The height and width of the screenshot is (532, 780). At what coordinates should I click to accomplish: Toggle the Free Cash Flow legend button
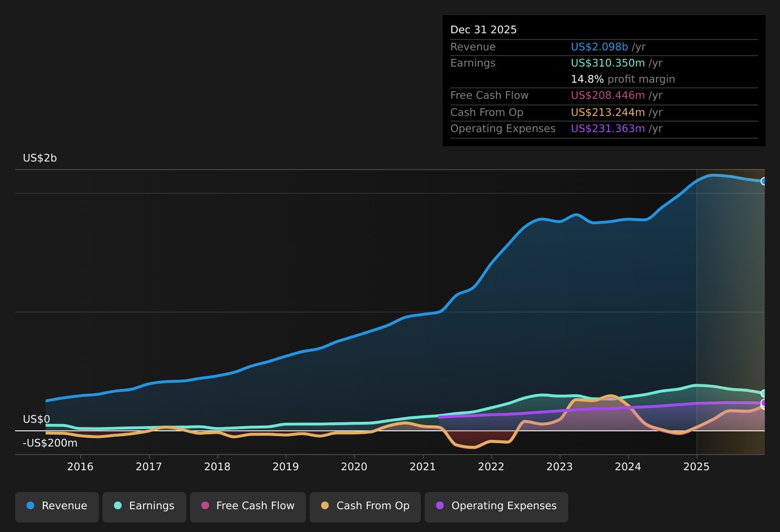coord(248,507)
